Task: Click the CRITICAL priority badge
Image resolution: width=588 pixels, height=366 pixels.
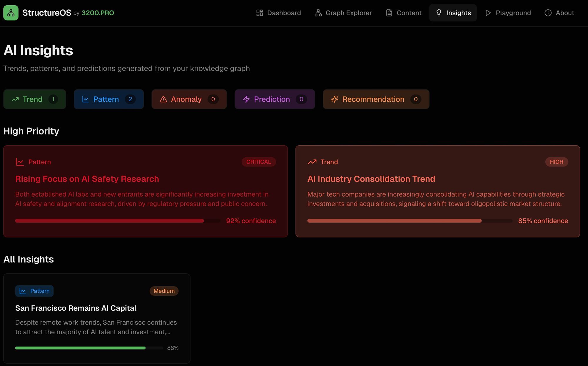Action: pyautogui.click(x=258, y=162)
